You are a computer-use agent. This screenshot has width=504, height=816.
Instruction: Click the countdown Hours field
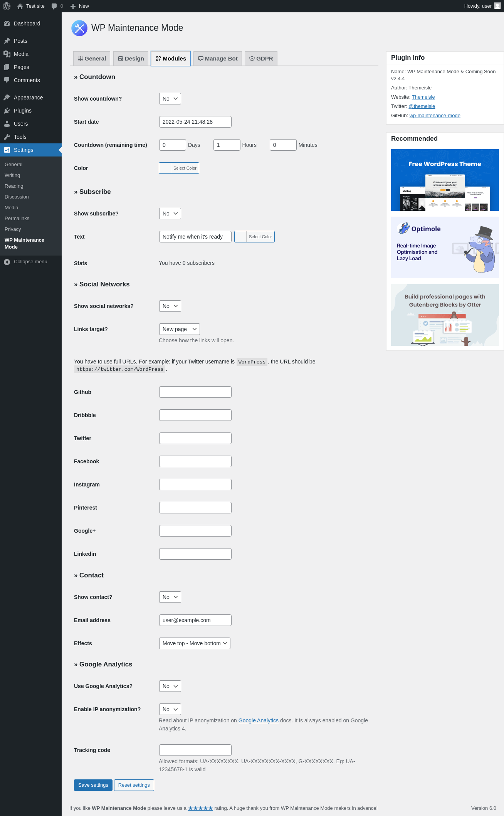click(x=227, y=145)
